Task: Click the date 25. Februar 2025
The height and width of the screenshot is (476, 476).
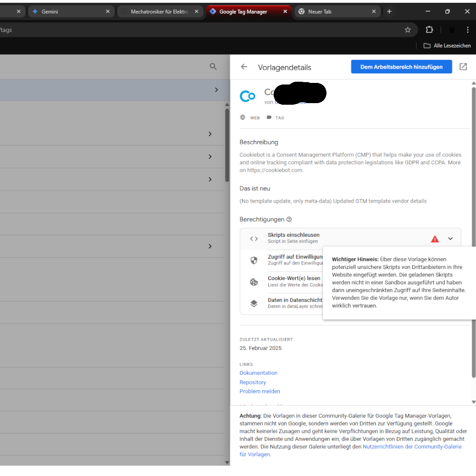Action: pos(261,348)
